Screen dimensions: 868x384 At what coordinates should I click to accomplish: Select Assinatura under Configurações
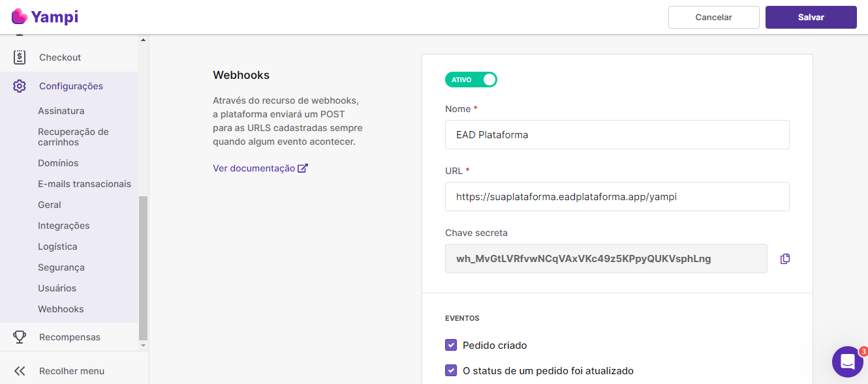61,111
